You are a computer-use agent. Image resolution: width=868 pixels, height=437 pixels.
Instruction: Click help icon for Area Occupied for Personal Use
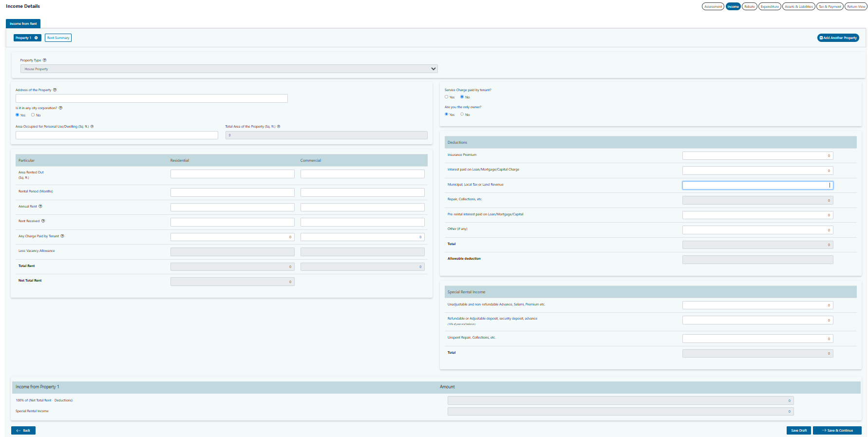click(x=92, y=127)
